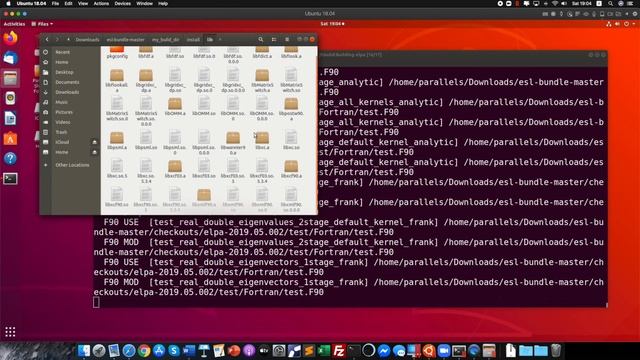Jump to Downloads in the path bar
The height and width of the screenshot is (360, 640).
[x=87, y=40]
